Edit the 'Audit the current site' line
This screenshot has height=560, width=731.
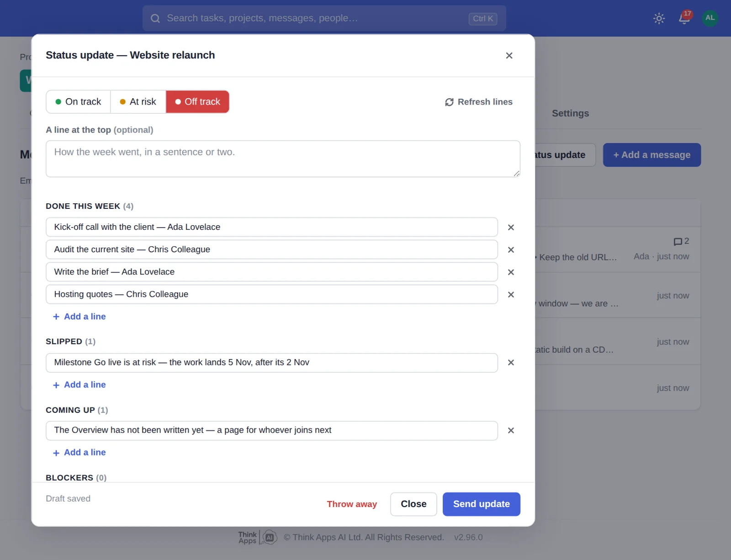click(x=271, y=249)
